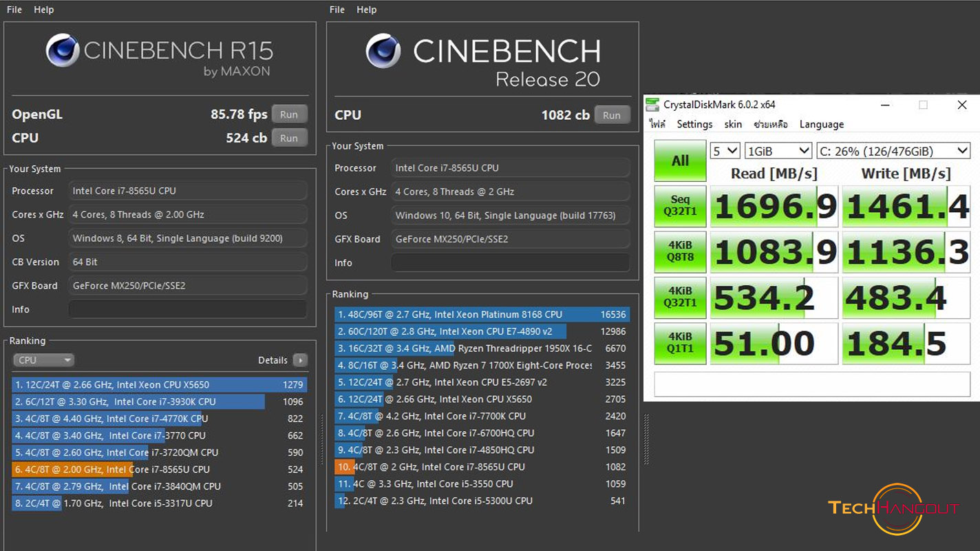Click the Details arrow in Cinebench R15 ranking

(x=300, y=360)
